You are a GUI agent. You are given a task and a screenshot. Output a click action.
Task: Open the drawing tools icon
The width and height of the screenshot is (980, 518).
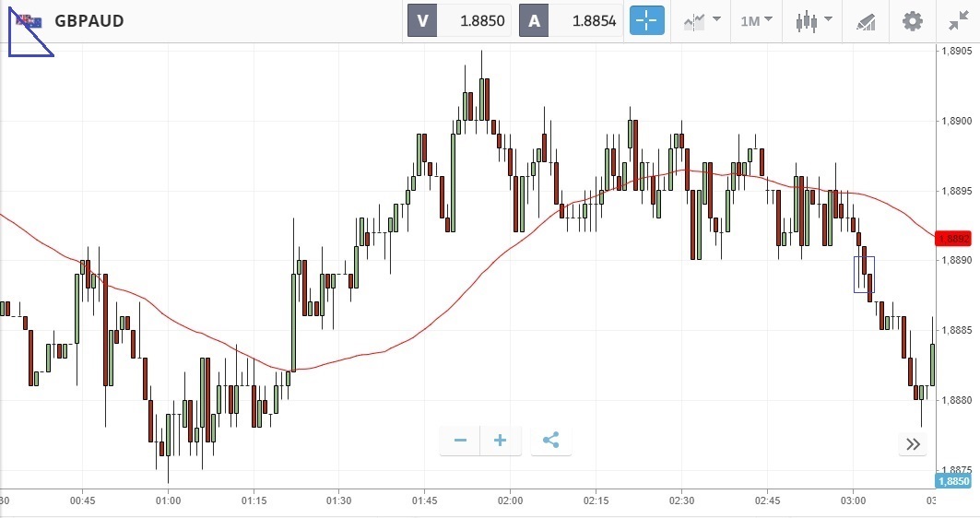click(x=866, y=20)
